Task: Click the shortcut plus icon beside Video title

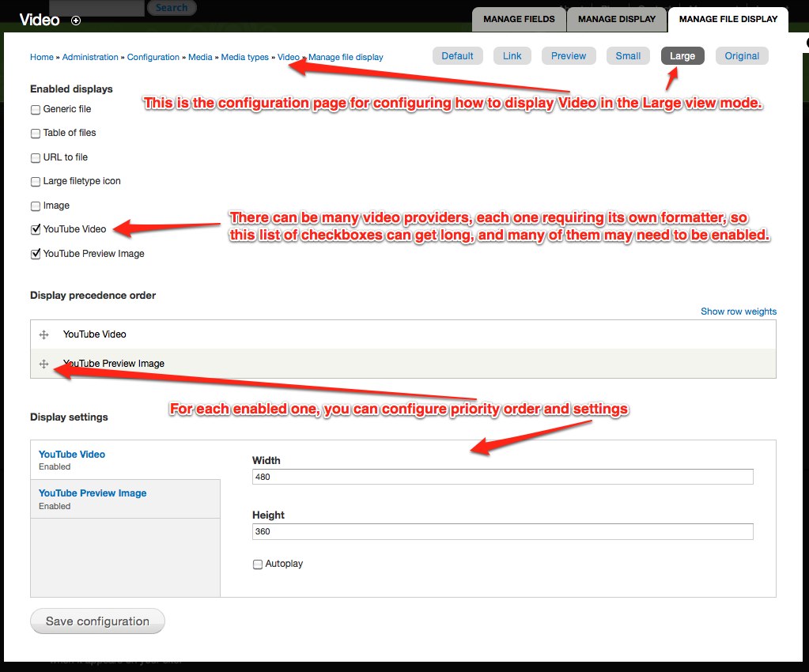Action: (x=76, y=21)
